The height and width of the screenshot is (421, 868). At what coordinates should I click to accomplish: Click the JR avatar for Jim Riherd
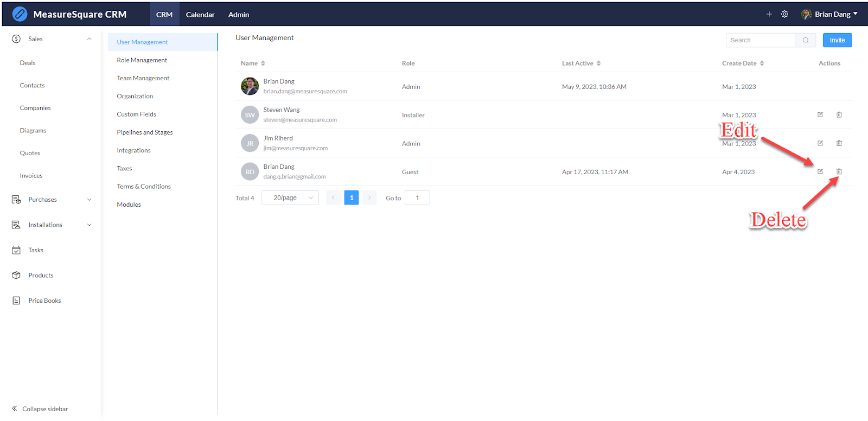click(x=250, y=143)
